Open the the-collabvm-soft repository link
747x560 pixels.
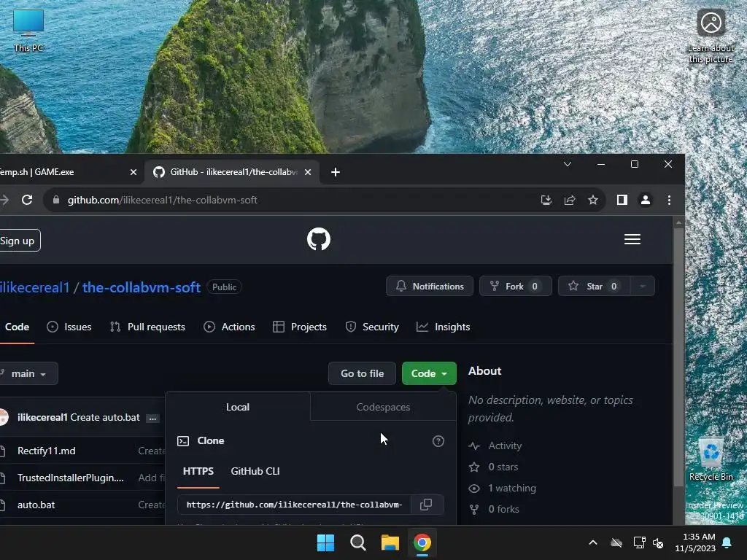click(141, 287)
